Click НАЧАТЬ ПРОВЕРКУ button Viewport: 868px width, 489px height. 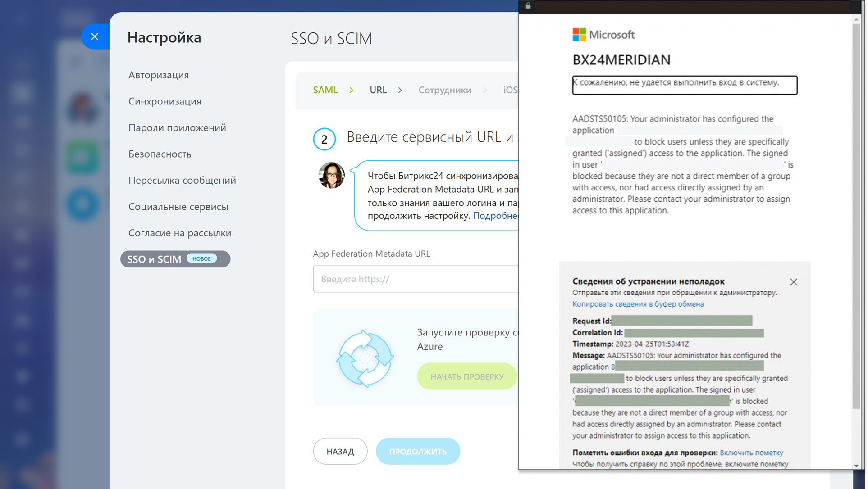[467, 376]
